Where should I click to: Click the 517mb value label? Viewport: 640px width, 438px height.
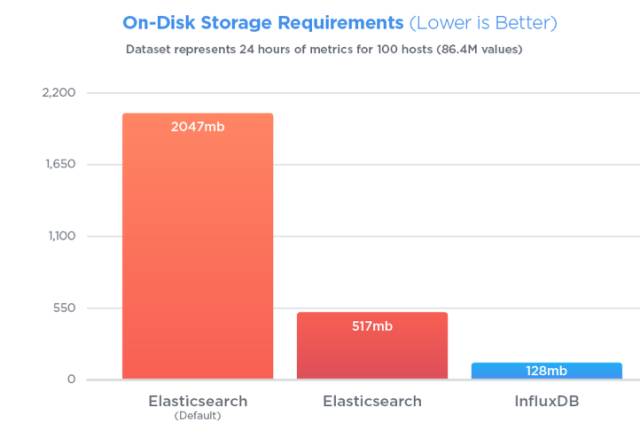(372, 326)
